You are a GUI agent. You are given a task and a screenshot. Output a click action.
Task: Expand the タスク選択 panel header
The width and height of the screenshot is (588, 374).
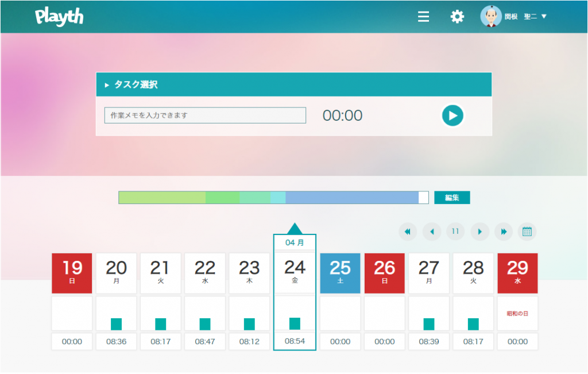(294, 84)
